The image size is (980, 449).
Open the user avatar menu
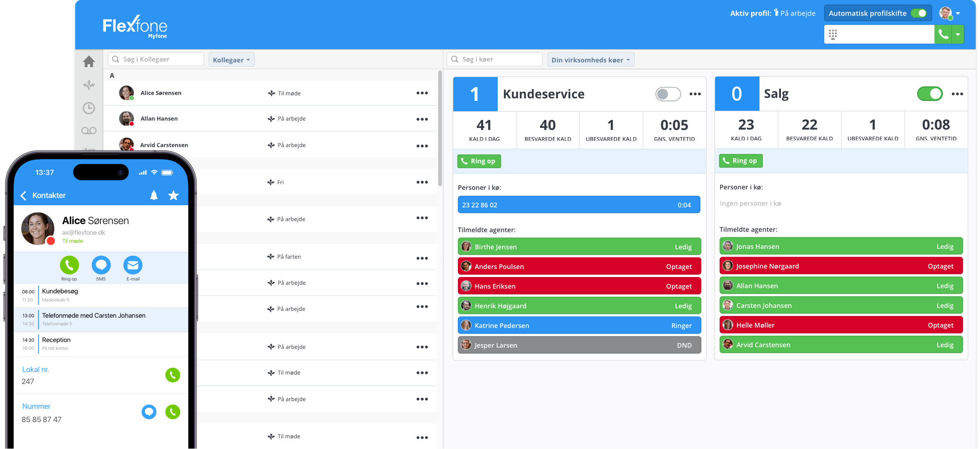950,13
